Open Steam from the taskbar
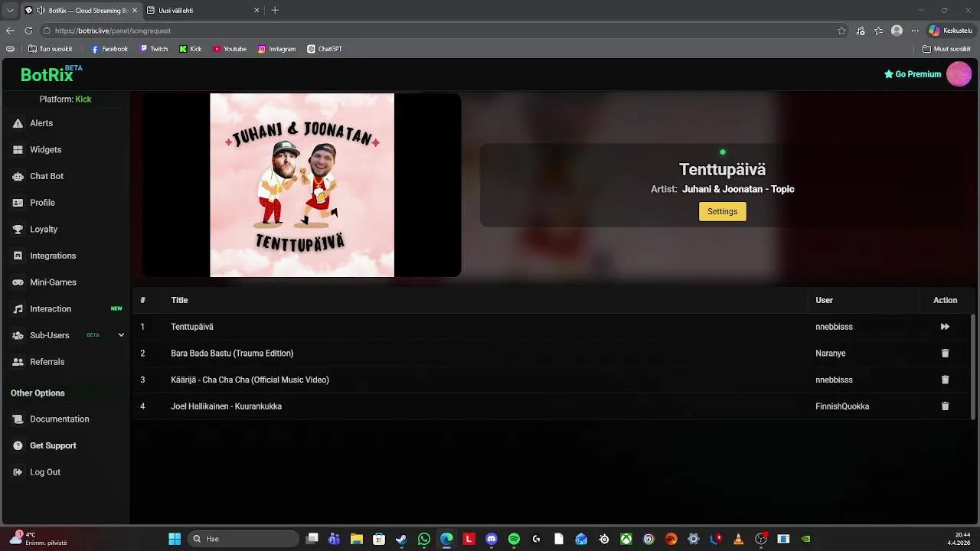Viewport: 980px width, 551px height. click(x=401, y=539)
